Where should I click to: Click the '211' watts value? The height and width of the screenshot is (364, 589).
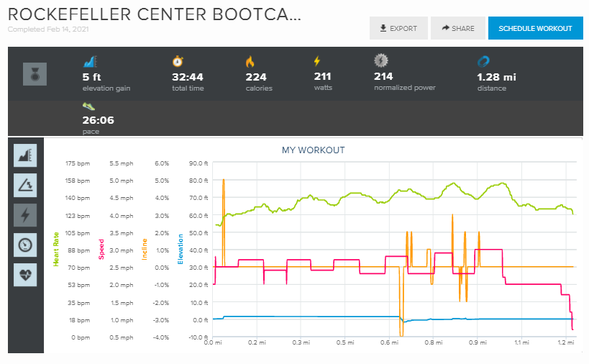(322, 76)
